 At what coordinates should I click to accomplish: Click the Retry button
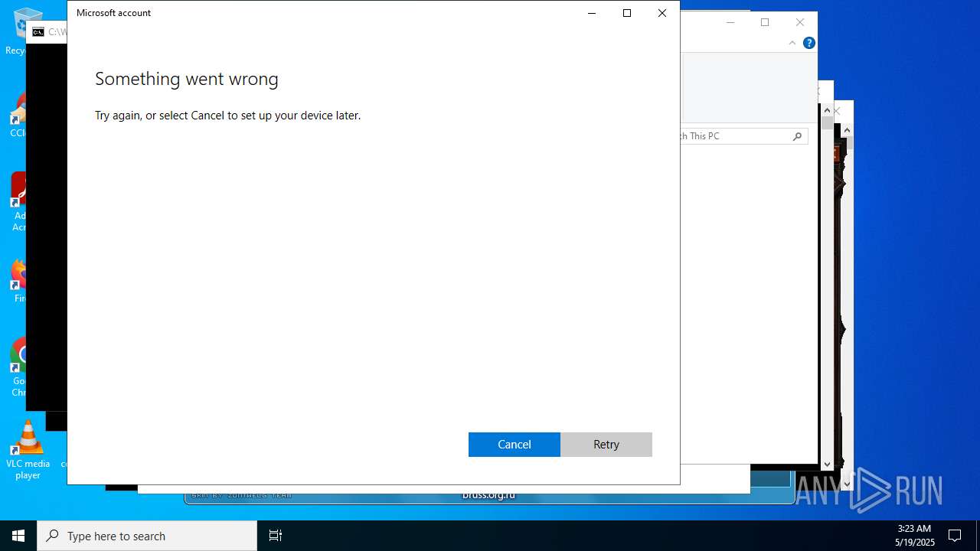(x=606, y=445)
